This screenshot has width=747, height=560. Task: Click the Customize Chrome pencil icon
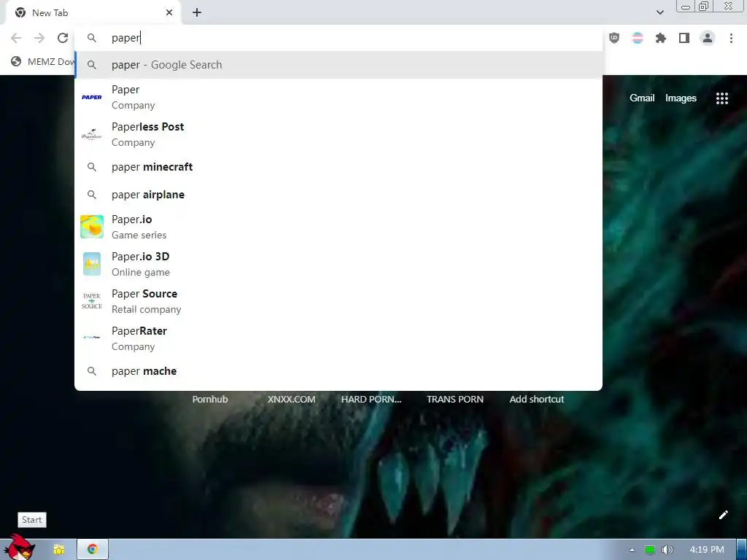coord(723,515)
